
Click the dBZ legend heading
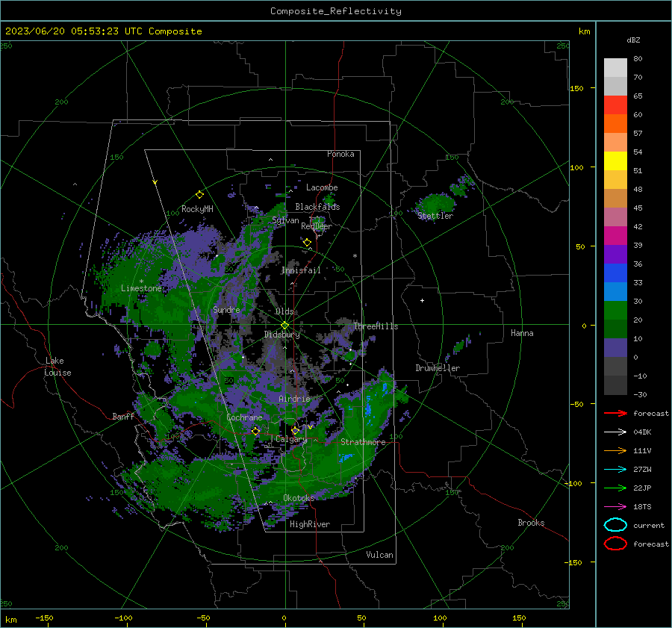[633, 40]
